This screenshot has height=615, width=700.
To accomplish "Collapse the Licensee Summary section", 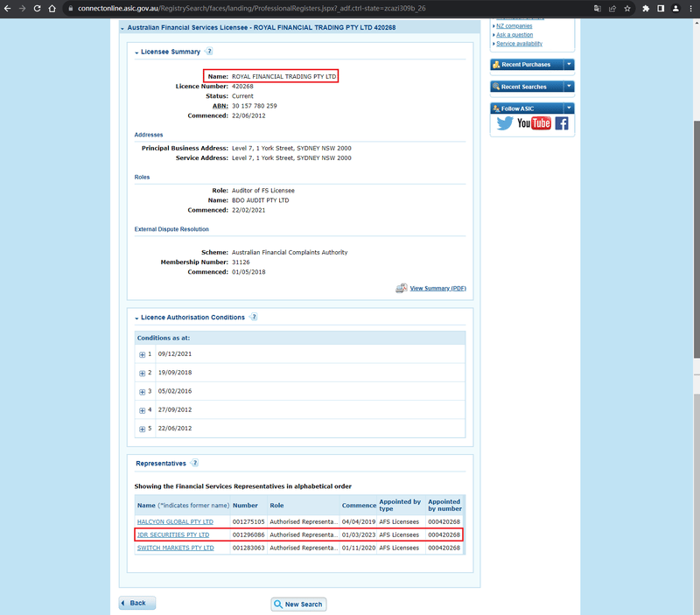I will tap(136, 52).
